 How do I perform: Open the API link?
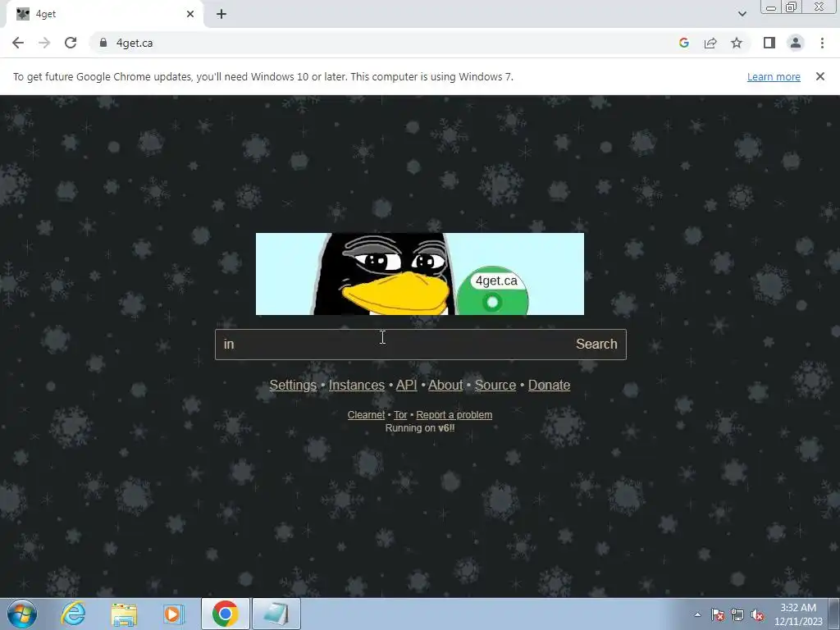[407, 386]
